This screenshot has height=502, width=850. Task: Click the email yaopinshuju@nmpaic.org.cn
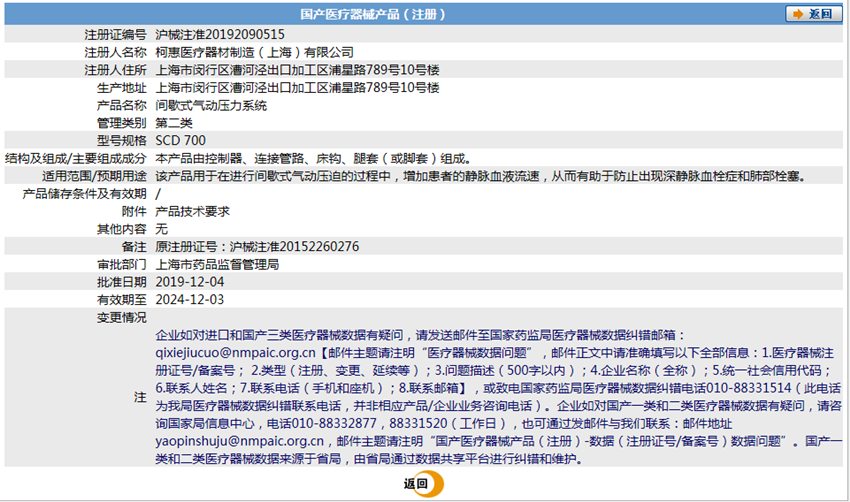click(x=240, y=441)
